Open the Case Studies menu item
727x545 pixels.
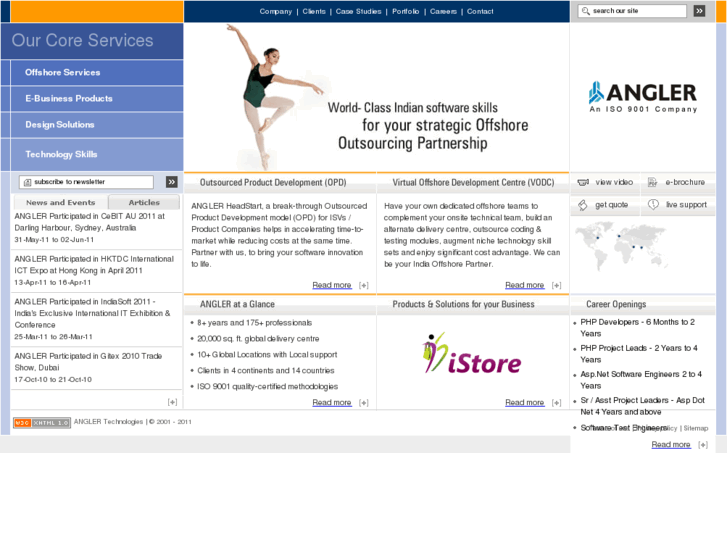point(358,11)
